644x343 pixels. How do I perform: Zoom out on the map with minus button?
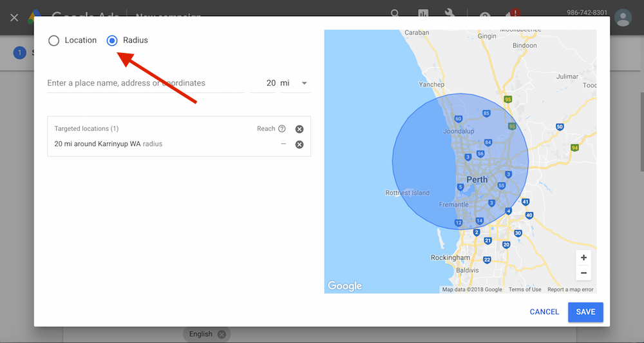tap(583, 273)
